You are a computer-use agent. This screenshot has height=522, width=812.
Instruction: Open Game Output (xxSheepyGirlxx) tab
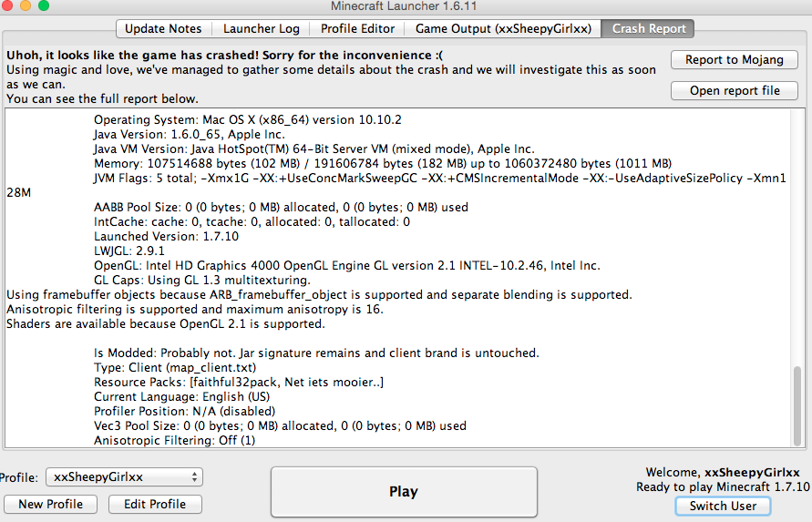tap(503, 28)
